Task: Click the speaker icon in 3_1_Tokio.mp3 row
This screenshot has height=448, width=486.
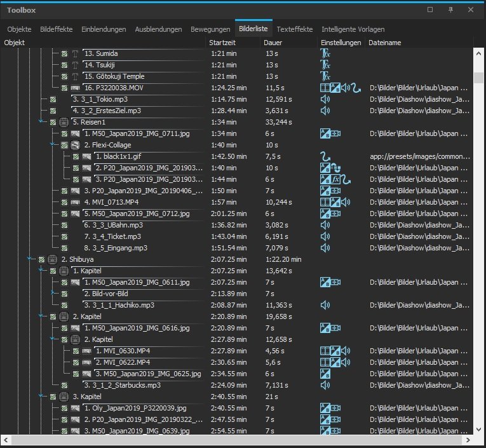Action: (x=325, y=99)
